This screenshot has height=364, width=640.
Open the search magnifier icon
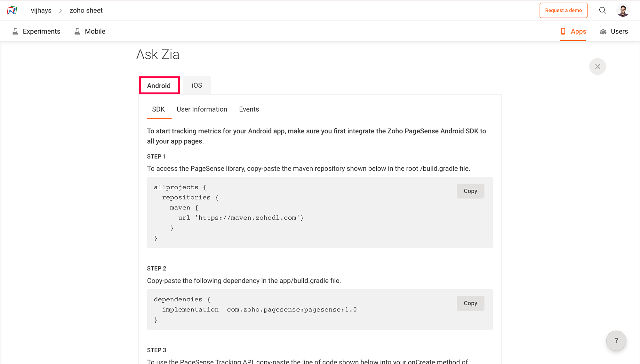[x=603, y=10]
